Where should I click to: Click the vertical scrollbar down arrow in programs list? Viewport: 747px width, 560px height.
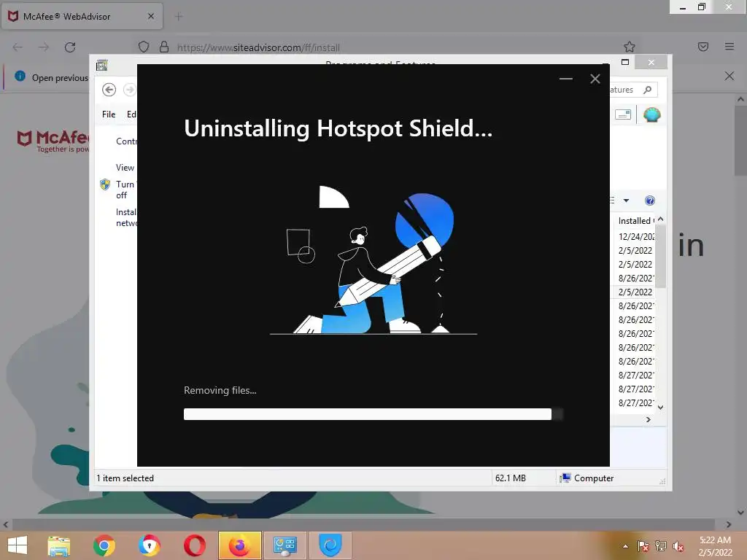coord(660,407)
